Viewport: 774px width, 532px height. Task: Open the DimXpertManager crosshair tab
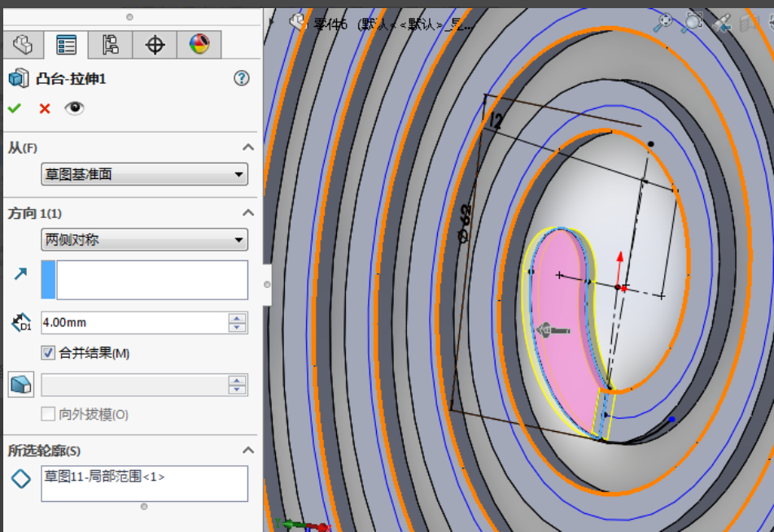(x=155, y=45)
